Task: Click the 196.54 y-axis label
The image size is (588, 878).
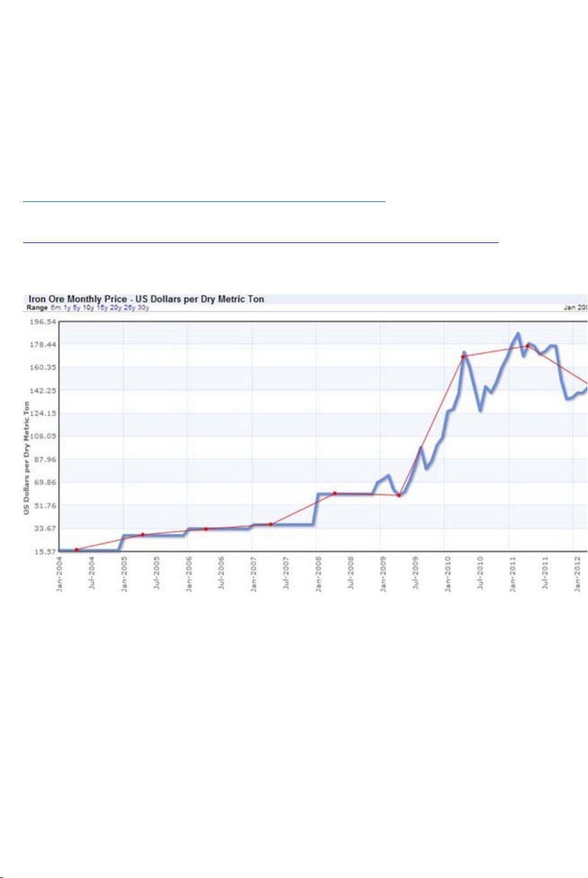Action: coord(42,322)
